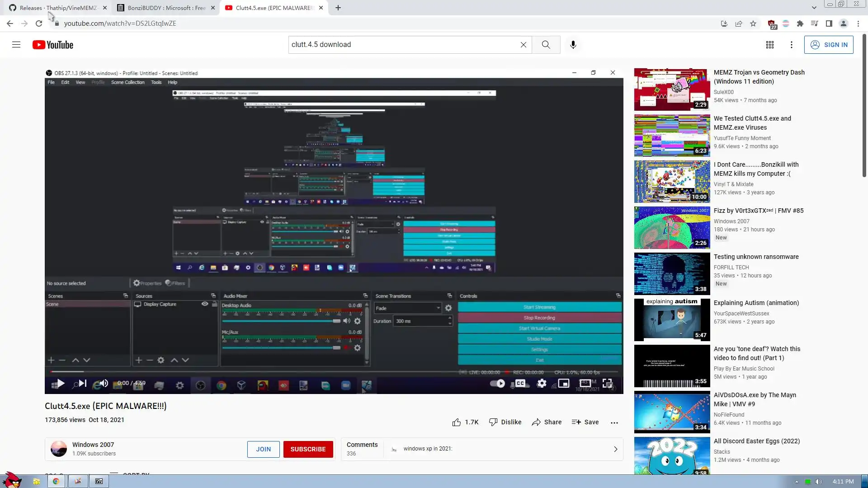Switch to theater mode
Image resolution: width=868 pixels, height=488 pixels.
[585, 384]
